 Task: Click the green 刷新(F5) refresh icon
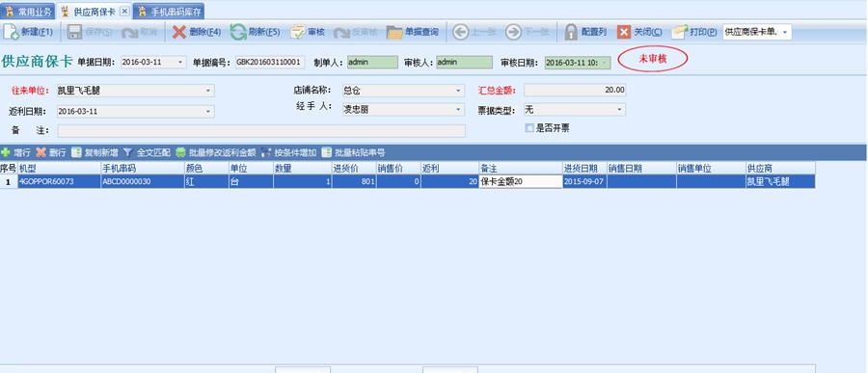(238, 32)
